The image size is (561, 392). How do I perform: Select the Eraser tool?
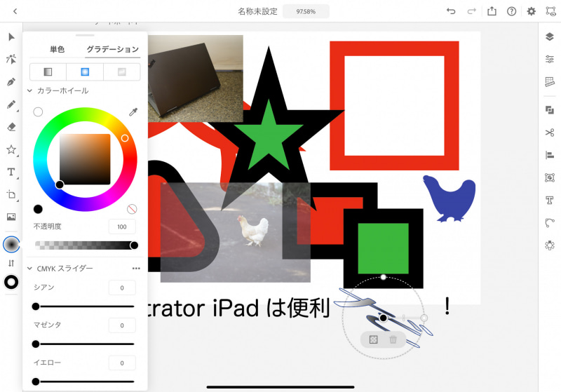(11, 127)
